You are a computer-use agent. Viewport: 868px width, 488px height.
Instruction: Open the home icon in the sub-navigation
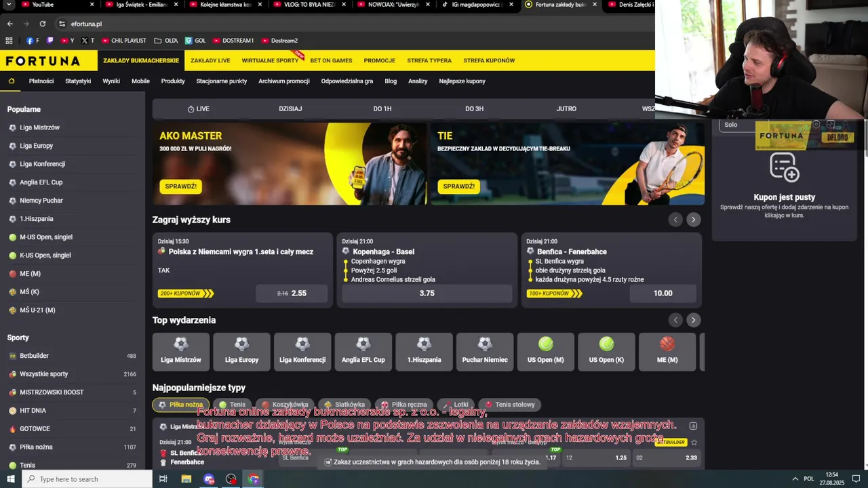(12, 81)
